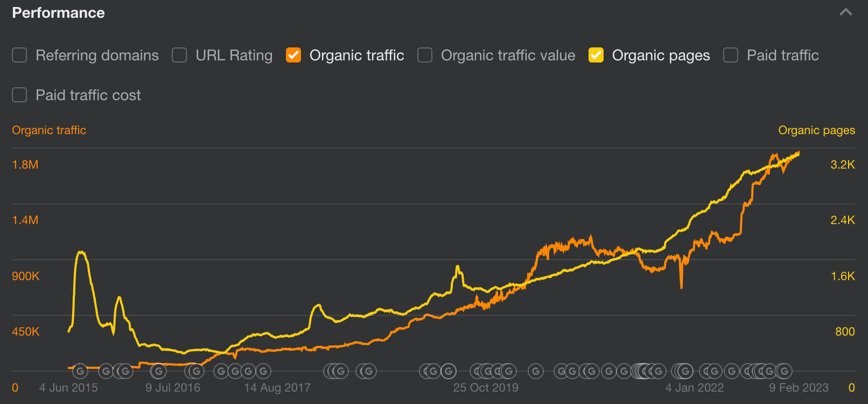Viewport: 868px width, 404px height.
Task: Select the isolated Google marker between 2019 and 2022 clusters
Action: click(535, 371)
